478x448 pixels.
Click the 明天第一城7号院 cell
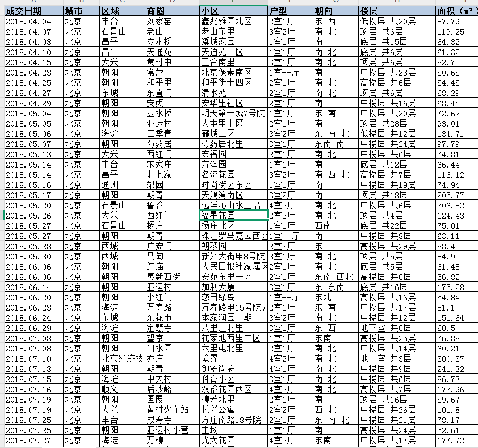pyautogui.click(x=233, y=114)
